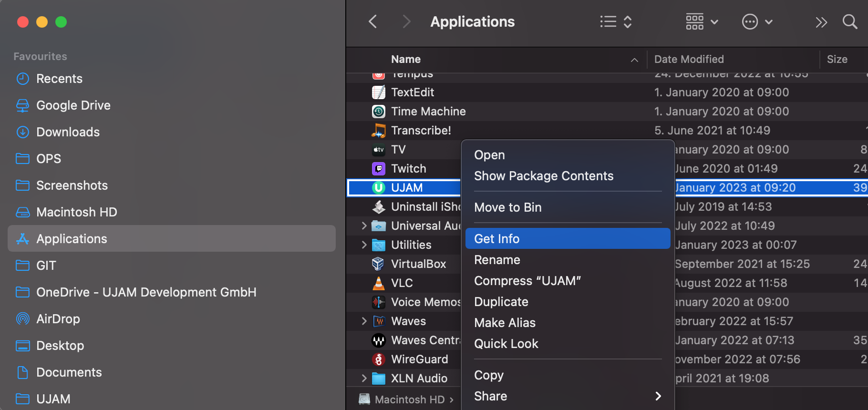Click the Uninstall iShowU app icon
The image size is (868, 410).
point(379,206)
